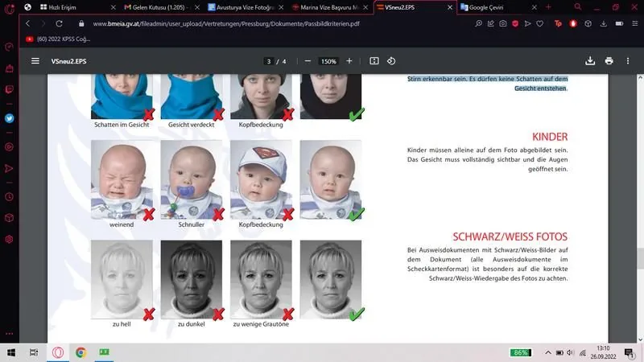Click the PDF vertical scrollbar thumb

tap(640, 258)
